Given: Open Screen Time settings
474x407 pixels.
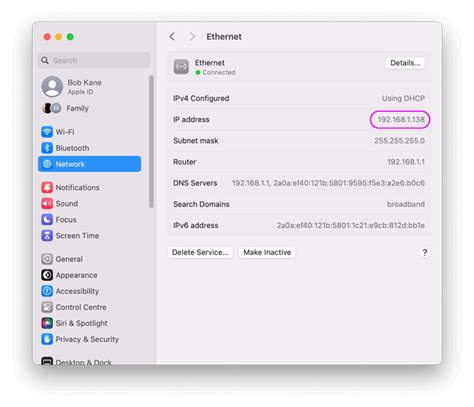Looking at the screenshot, I should pos(89,235).
